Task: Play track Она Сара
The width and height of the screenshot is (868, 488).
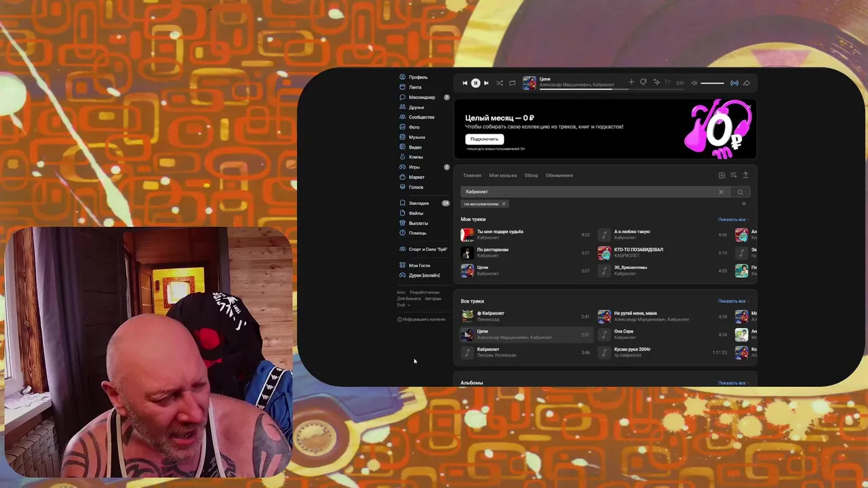Action: click(x=663, y=335)
